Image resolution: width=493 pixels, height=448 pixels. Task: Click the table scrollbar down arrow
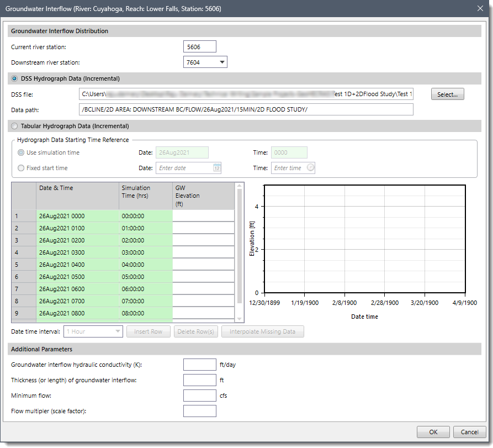click(239, 319)
